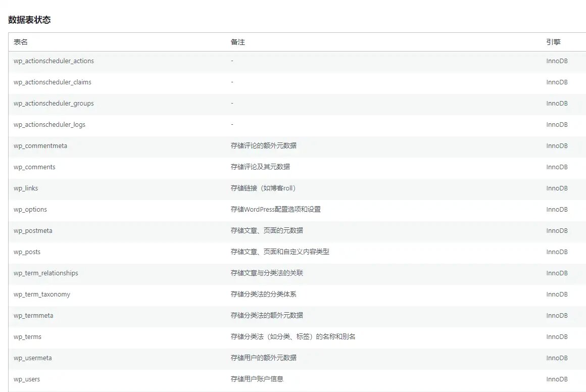Select the wp_actionscheduler_claims row
The width and height of the screenshot is (586, 392).
point(52,82)
